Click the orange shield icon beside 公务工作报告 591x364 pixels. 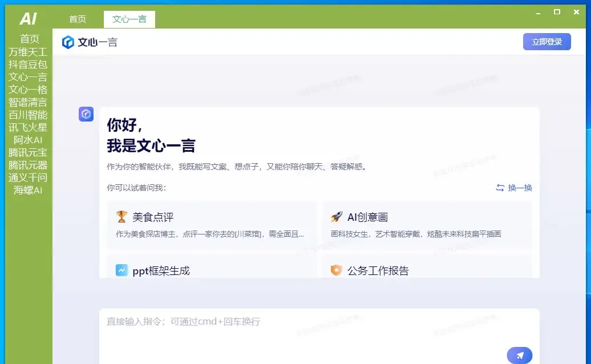point(336,270)
